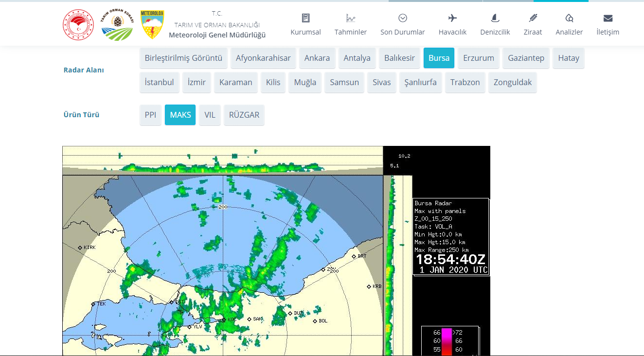Switch product type to VIL
The height and width of the screenshot is (356, 644).
click(210, 115)
